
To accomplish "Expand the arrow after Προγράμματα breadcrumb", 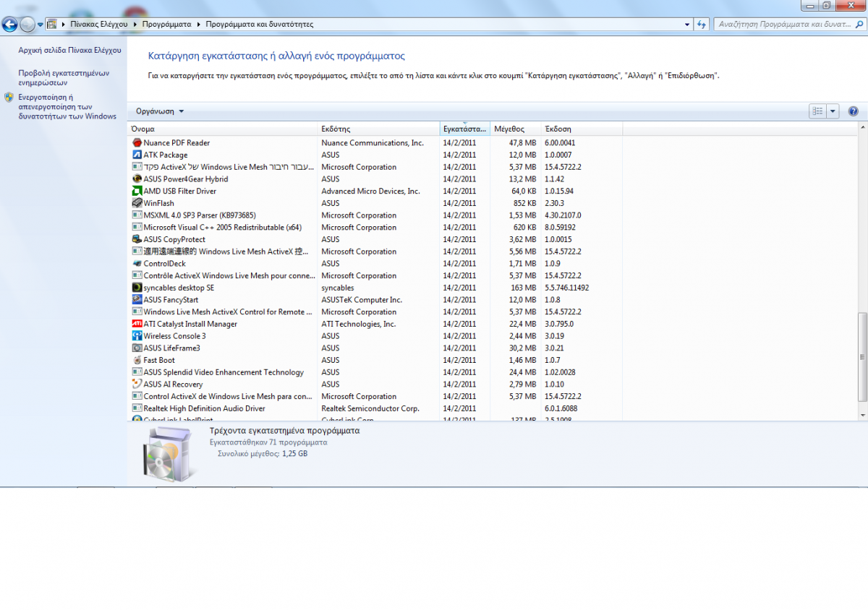I will tap(198, 24).
